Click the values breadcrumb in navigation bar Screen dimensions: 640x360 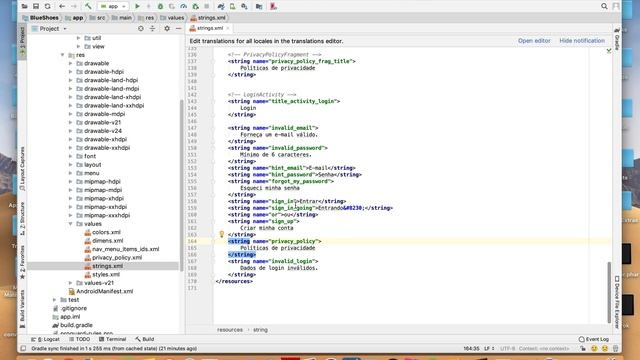point(172,18)
